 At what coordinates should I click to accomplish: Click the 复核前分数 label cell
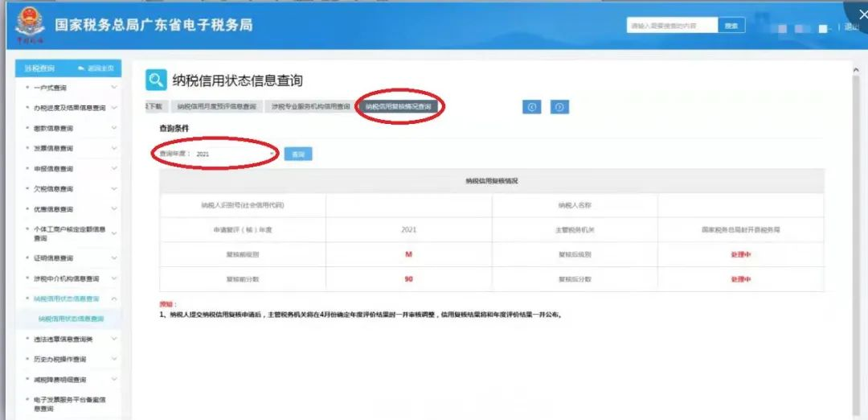point(243,279)
